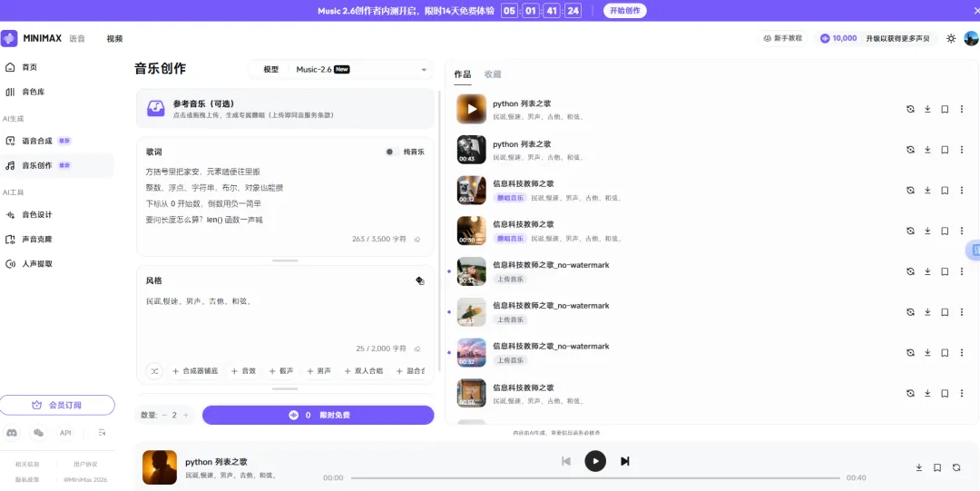
Task: Switch theme with the sun icon
Action: [951, 39]
